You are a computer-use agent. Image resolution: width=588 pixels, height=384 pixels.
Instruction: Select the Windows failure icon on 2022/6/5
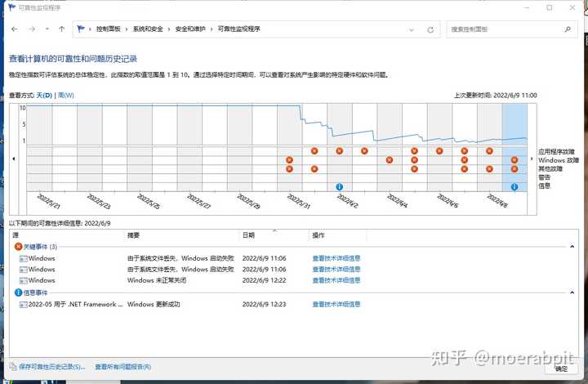(x=414, y=160)
